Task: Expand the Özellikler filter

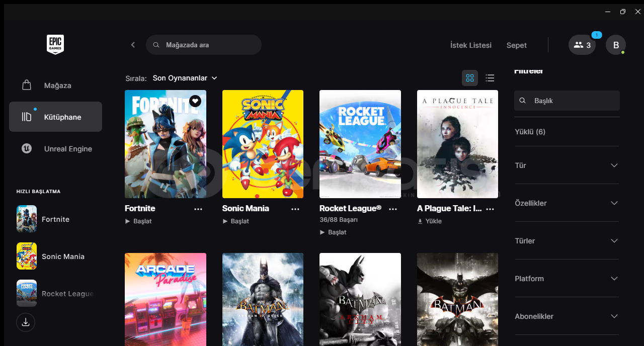Action: [567, 203]
